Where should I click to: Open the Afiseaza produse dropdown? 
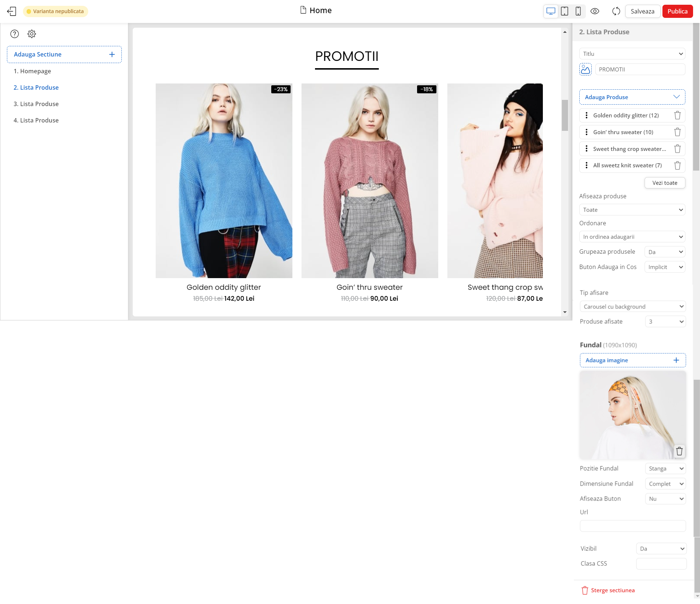632,210
